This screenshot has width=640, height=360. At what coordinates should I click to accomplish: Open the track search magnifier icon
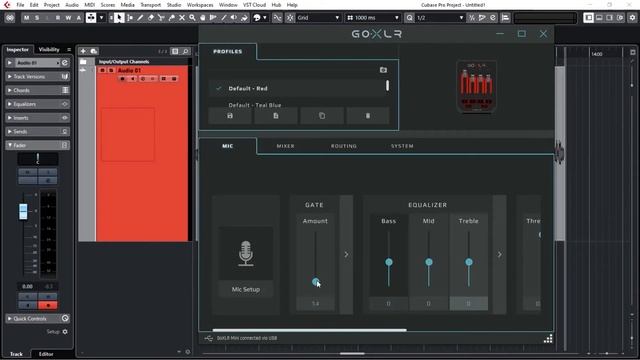(x=186, y=51)
